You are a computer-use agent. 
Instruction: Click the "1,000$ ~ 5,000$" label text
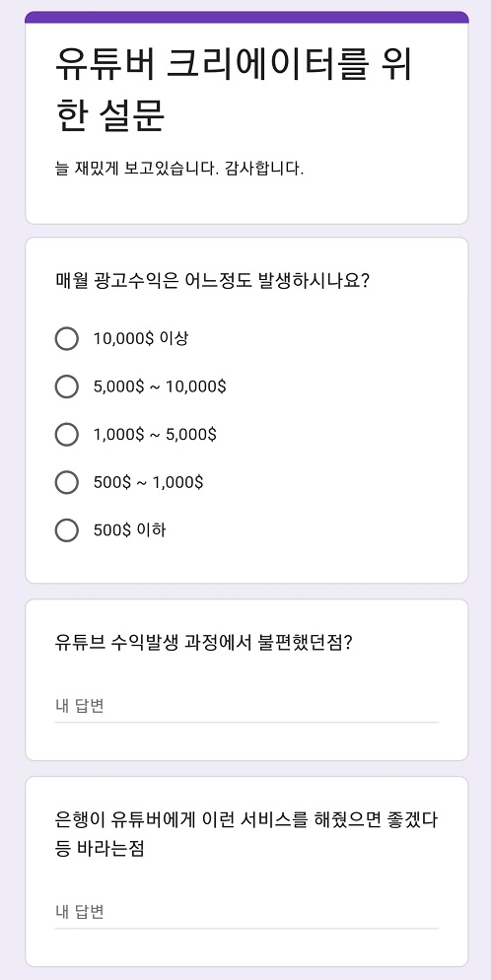(155, 434)
